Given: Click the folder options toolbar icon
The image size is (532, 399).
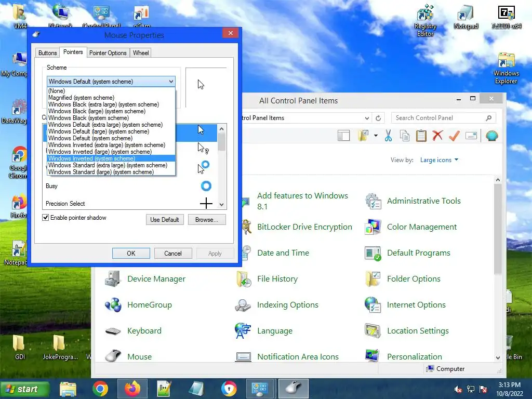Looking at the screenshot, I should [363, 136].
